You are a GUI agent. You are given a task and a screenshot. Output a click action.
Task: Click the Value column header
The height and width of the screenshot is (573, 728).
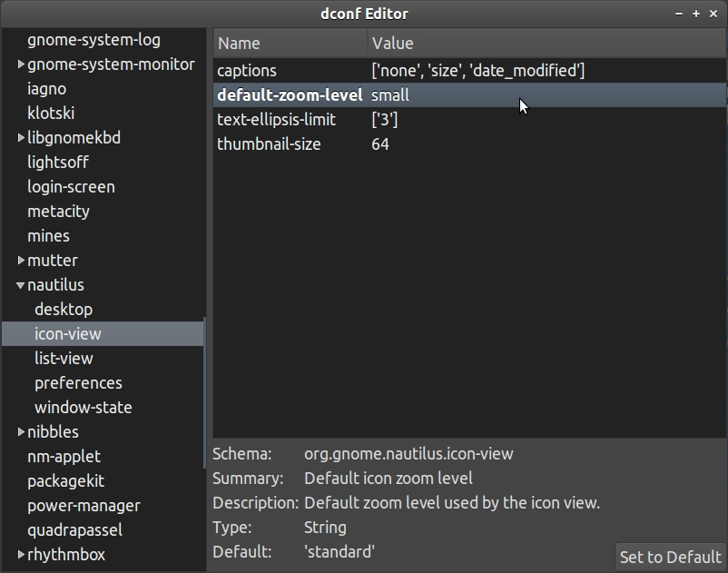[x=547, y=44]
